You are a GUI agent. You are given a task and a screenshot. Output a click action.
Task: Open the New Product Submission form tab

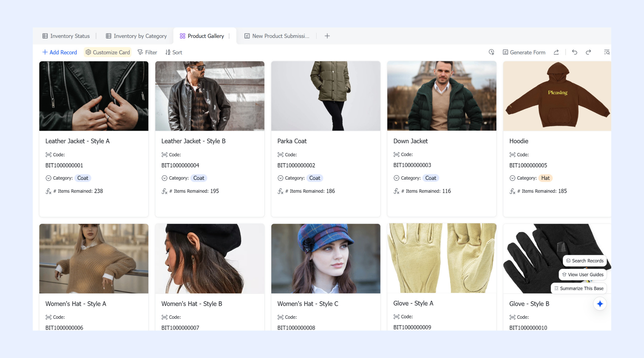tap(277, 36)
